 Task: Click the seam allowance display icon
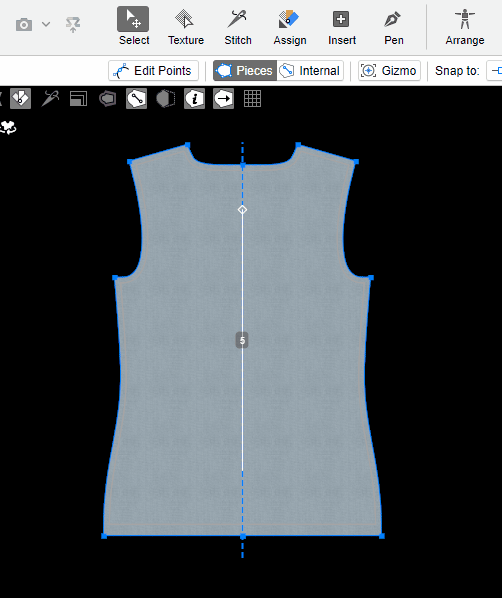click(107, 99)
